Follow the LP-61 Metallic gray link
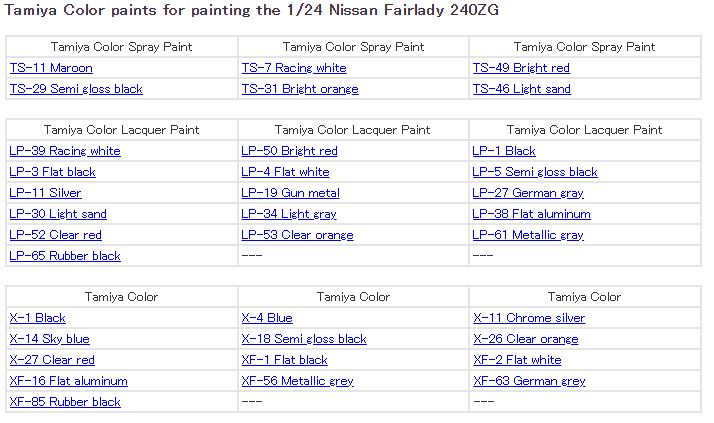Viewport: 714px width, 423px height. click(x=528, y=235)
